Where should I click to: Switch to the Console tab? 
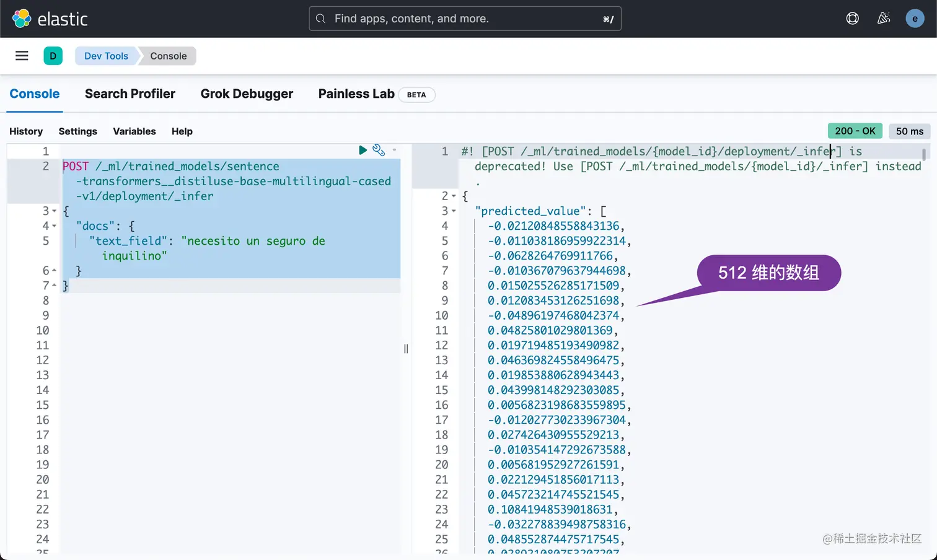coord(35,94)
